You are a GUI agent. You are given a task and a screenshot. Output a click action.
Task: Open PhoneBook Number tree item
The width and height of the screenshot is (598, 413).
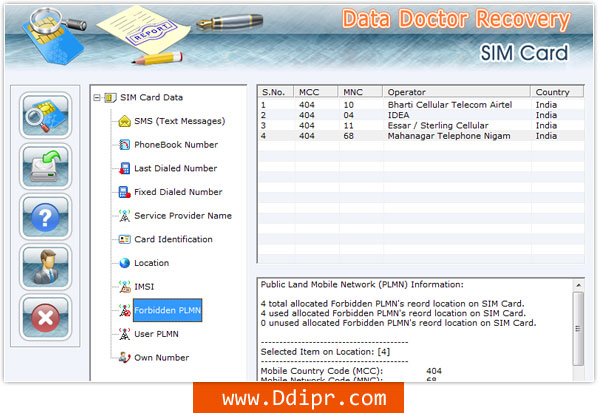tap(176, 145)
